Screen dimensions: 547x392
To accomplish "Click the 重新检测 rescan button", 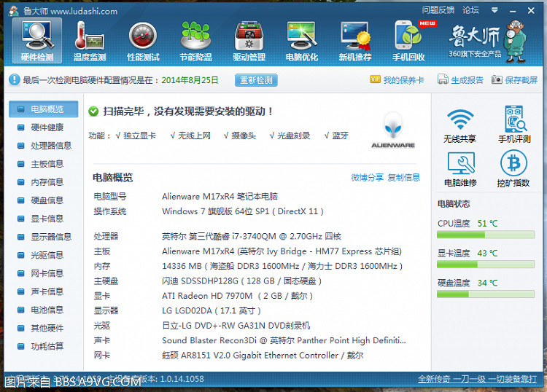I will 255,80.
